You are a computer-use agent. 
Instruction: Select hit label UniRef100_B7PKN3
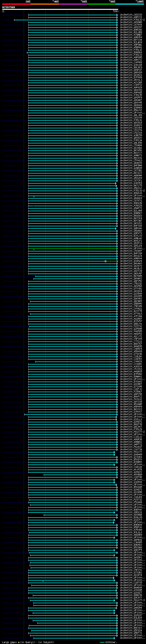[x=131, y=374]
